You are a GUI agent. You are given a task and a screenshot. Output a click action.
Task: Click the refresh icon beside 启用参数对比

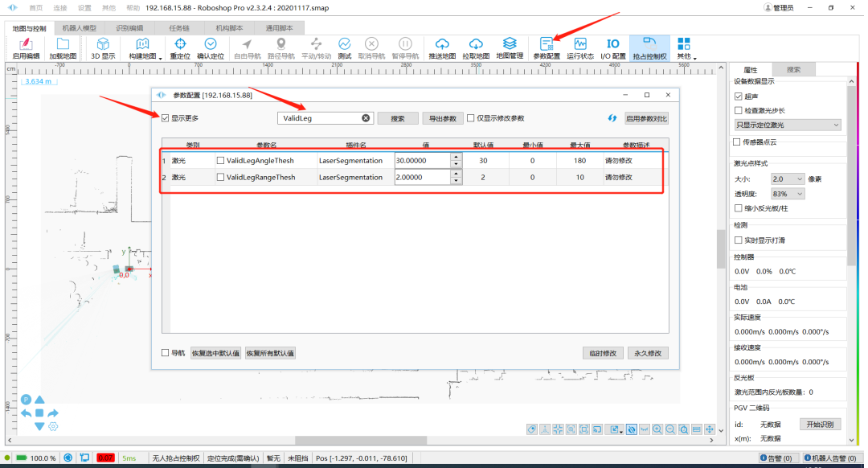coord(612,118)
